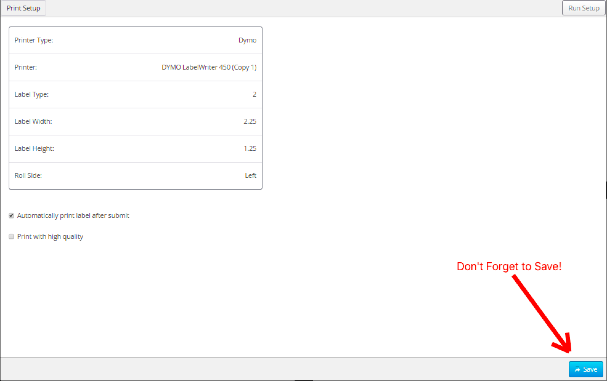Select DYMO LabelWriter 450 (Copy 1) value
607x381 pixels.
pyautogui.click(x=209, y=67)
